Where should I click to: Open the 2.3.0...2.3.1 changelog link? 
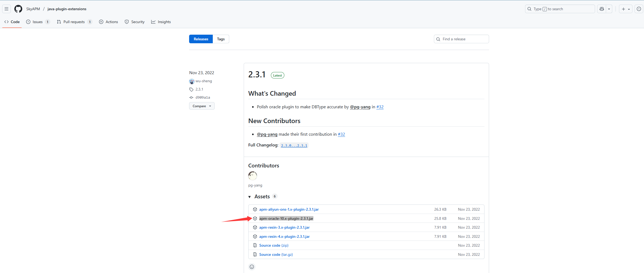click(x=294, y=145)
